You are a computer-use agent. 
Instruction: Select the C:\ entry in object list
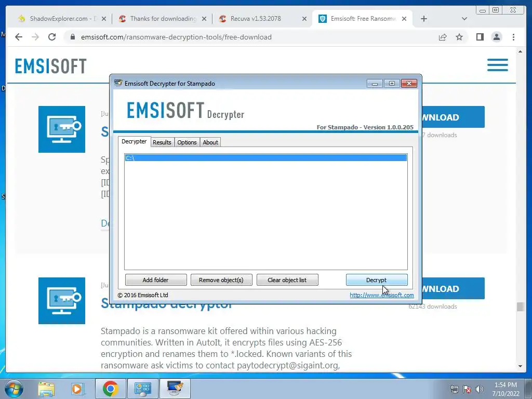(x=265, y=158)
